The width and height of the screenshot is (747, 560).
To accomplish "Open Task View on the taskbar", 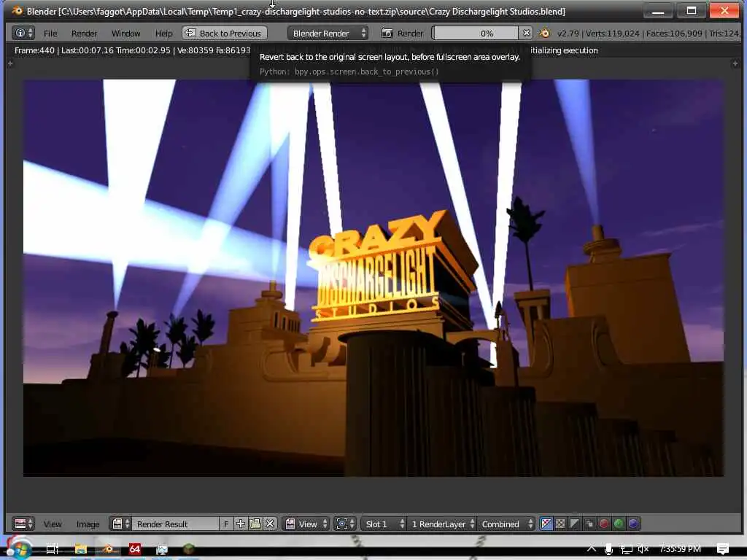I will (x=52, y=549).
